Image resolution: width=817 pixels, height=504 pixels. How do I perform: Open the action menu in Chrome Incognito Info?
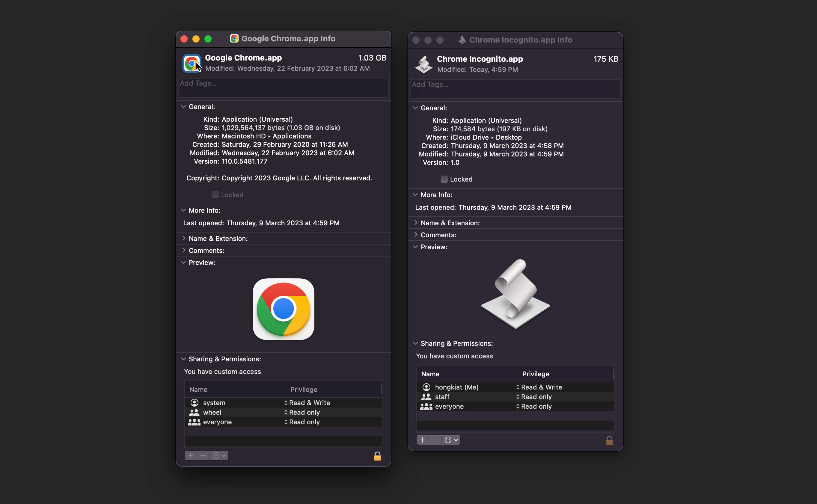point(451,440)
